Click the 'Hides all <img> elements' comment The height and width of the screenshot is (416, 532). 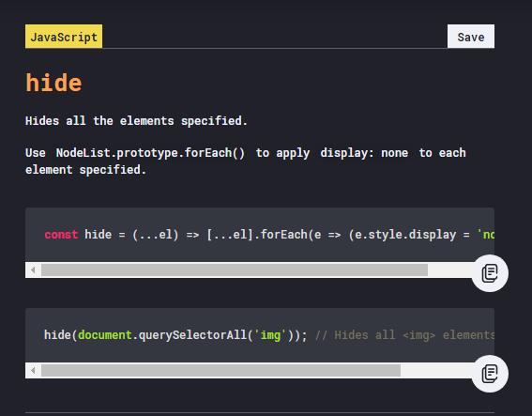(404, 335)
